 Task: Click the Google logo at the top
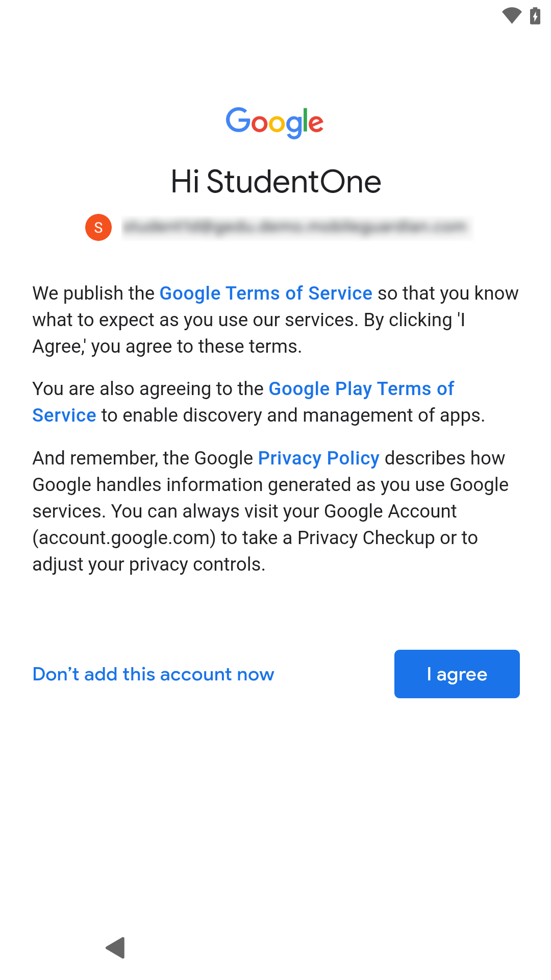pyautogui.click(x=275, y=122)
